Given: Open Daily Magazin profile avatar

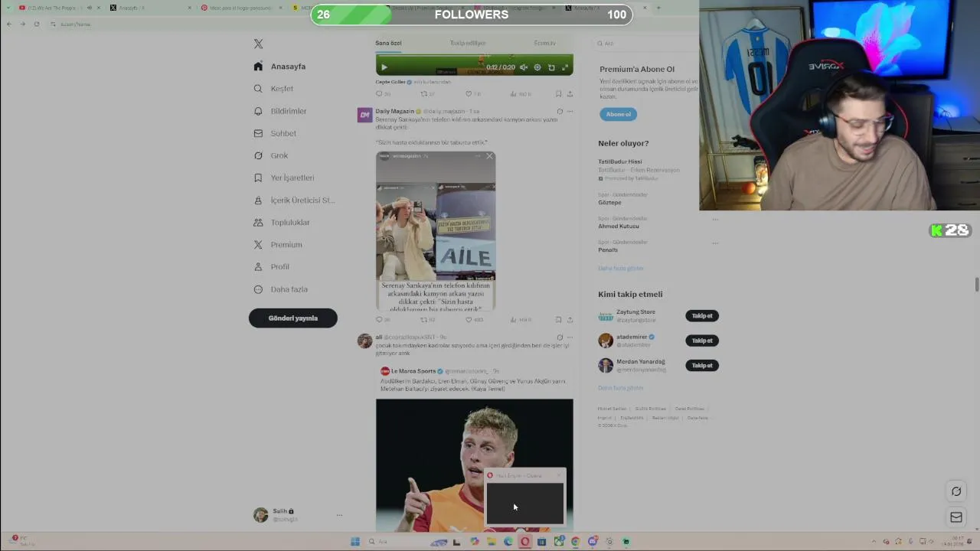Looking at the screenshot, I should pos(364,115).
